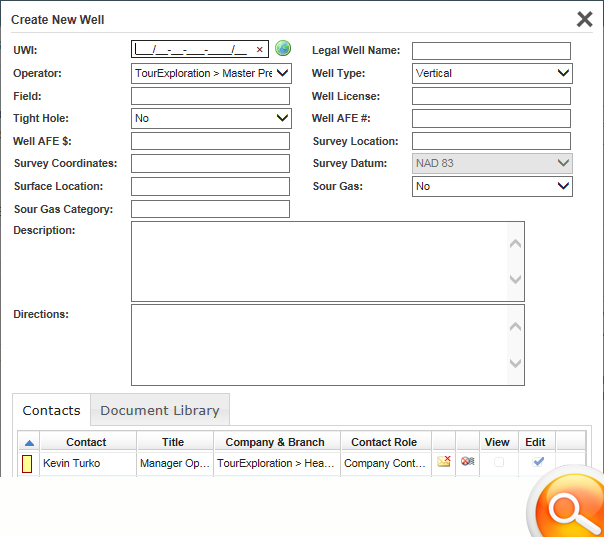604x537 pixels.
Task: Click the remove contact envelope icon for Kevin Turko
Action: pos(444,462)
